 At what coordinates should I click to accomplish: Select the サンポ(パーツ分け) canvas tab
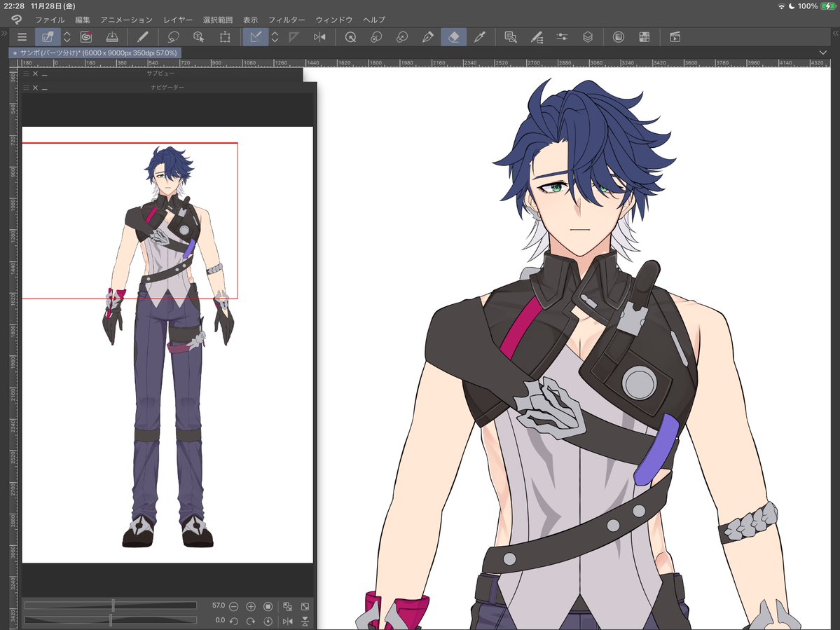(95, 53)
